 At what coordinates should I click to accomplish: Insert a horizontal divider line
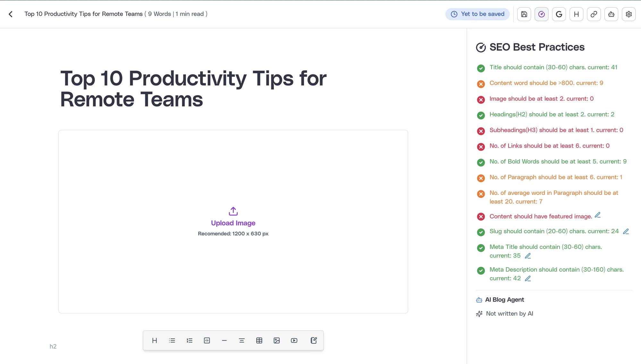tap(224, 341)
